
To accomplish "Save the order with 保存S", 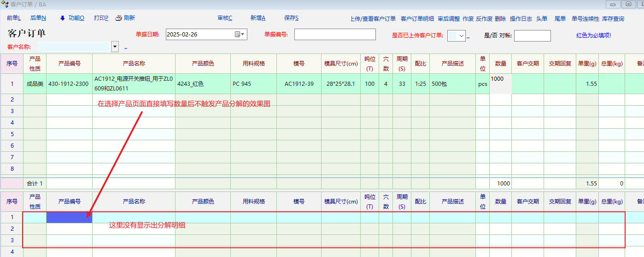I will (x=291, y=18).
